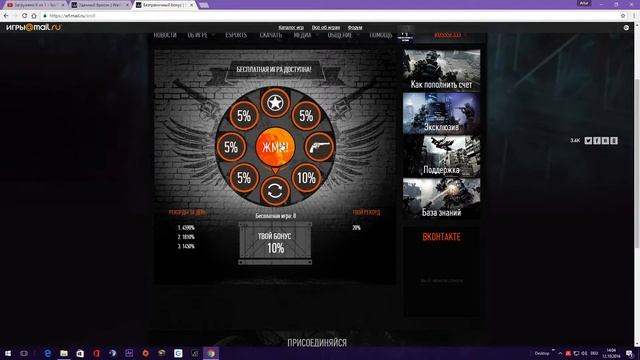Switch to the second browser tab
The height and width of the screenshot is (360, 640).
pos(99,5)
